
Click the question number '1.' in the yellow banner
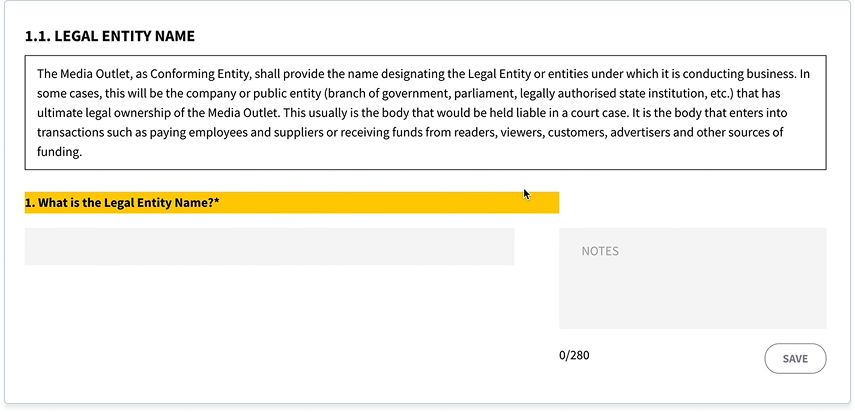[29, 203]
